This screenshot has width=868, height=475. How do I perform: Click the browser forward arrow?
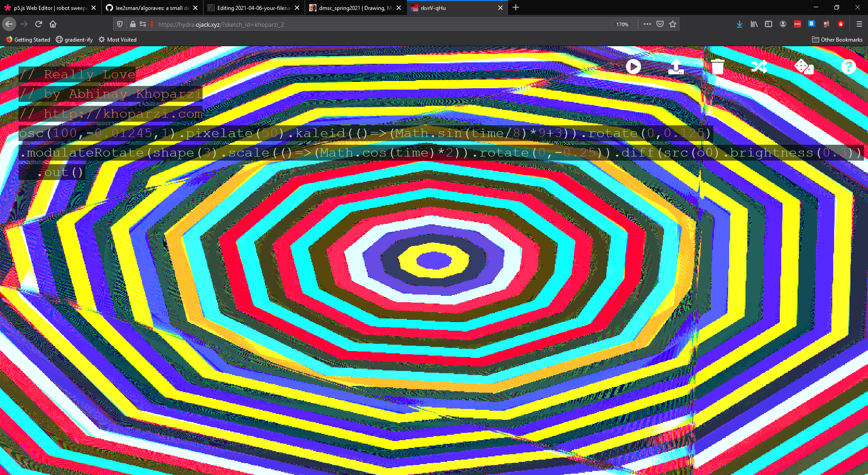click(x=24, y=24)
